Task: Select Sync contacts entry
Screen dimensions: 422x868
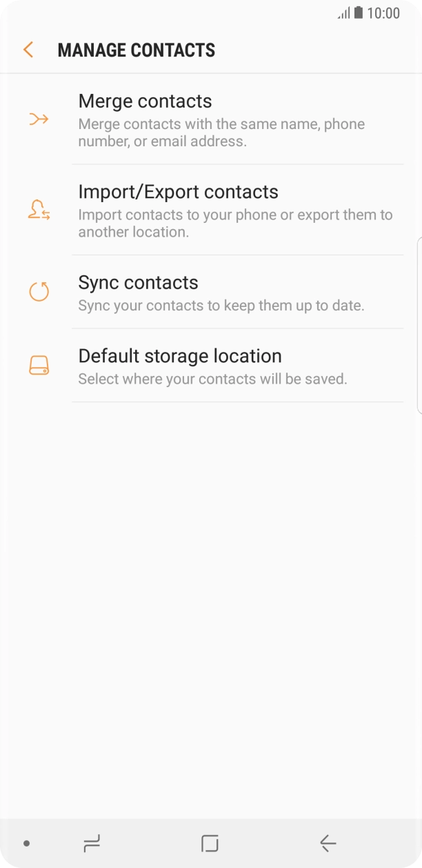Action: tap(138, 283)
